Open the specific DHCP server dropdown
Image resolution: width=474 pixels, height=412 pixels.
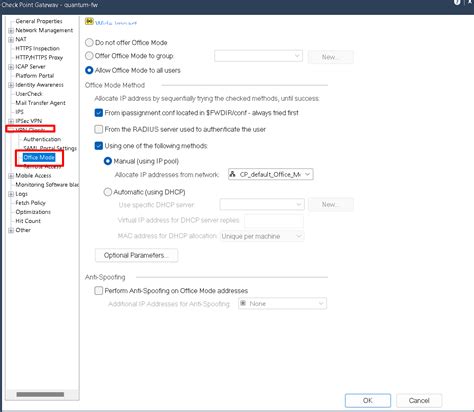(x=262, y=204)
